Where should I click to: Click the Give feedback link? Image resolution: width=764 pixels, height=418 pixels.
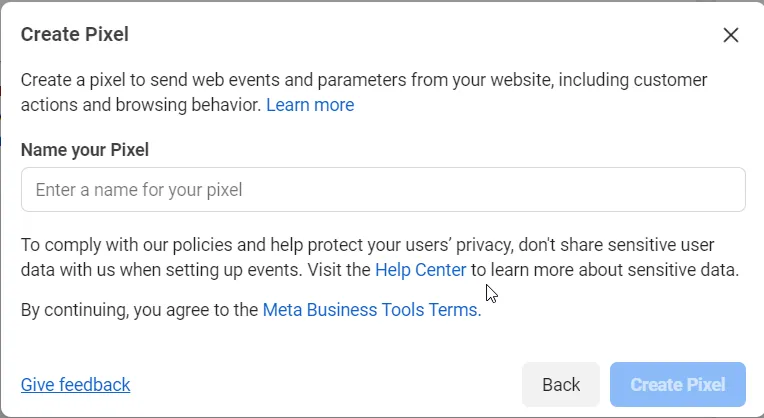(75, 385)
